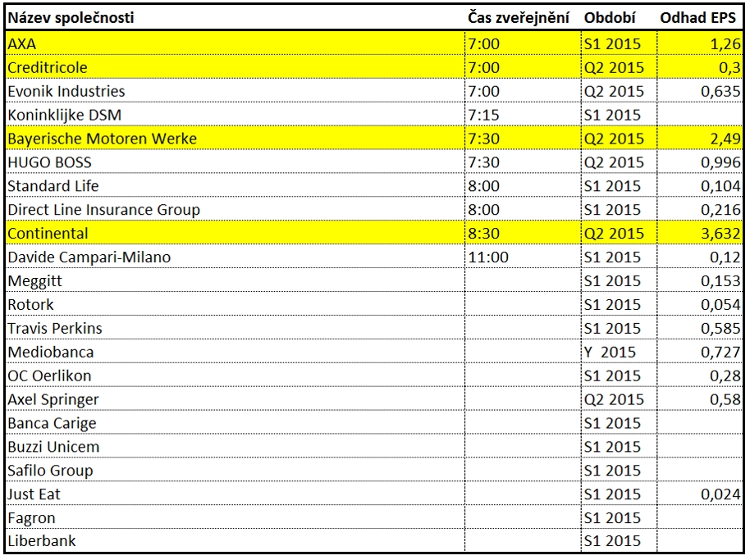Select the S1 2015 period for Liberbank
Screen dimensions: 750x560
(612, 540)
